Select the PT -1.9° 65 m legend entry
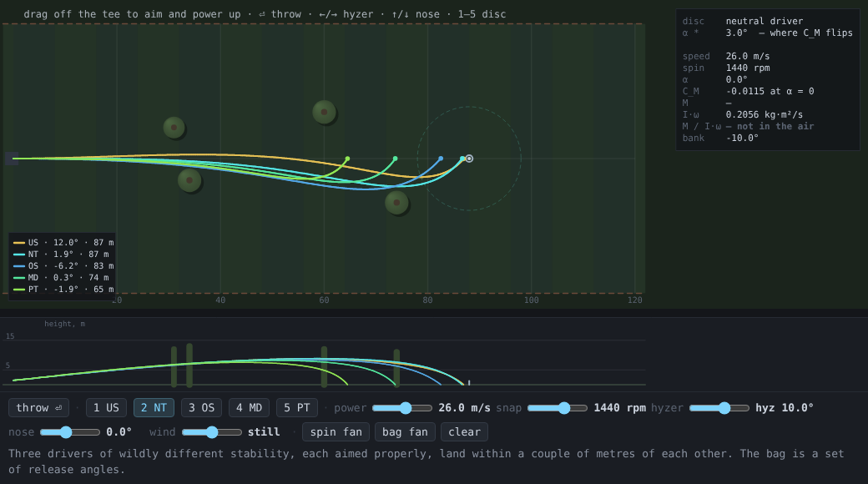 (x=63, y=289)
